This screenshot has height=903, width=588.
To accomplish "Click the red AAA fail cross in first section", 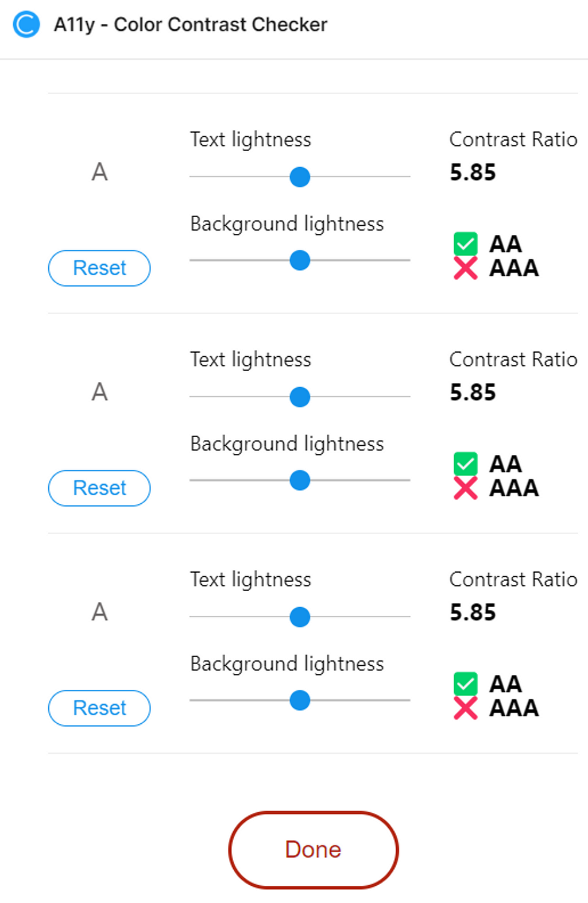I will click(x=466, y=268).
